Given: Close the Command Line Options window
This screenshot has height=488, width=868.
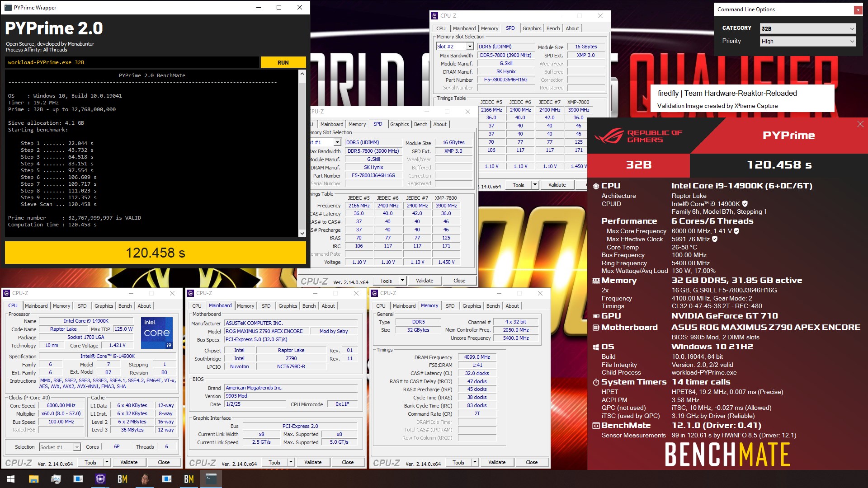Looking at the screenshot, I should point(858,9).
